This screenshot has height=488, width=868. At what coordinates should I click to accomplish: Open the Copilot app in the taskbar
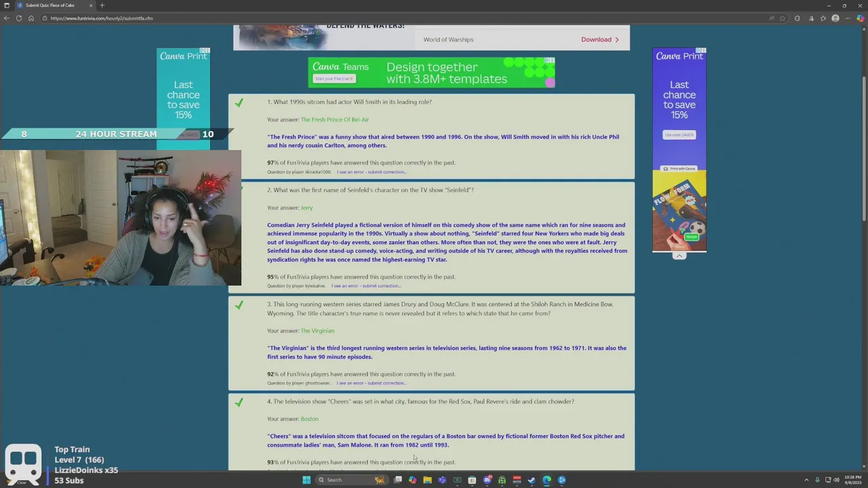pos(412,480)
